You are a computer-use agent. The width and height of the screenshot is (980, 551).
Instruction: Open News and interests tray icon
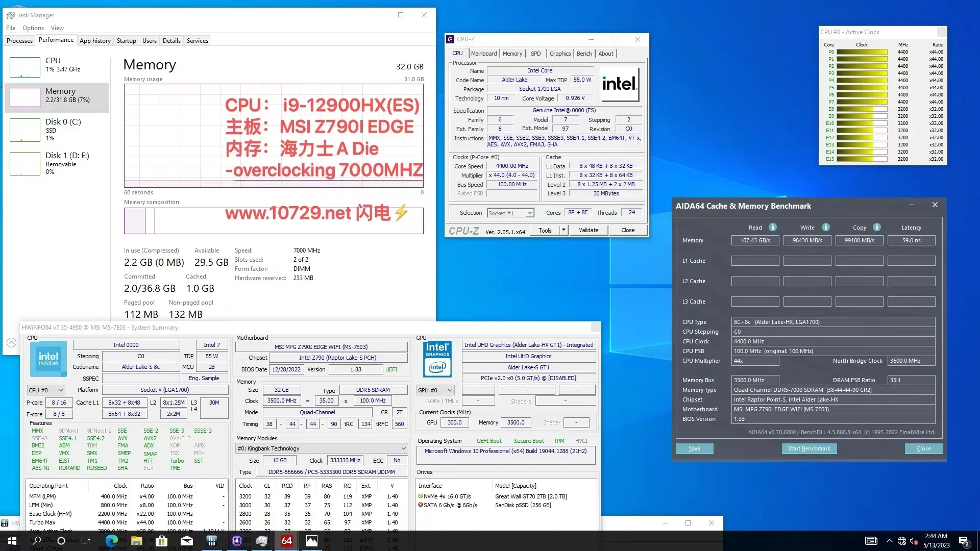coord(871,541)
